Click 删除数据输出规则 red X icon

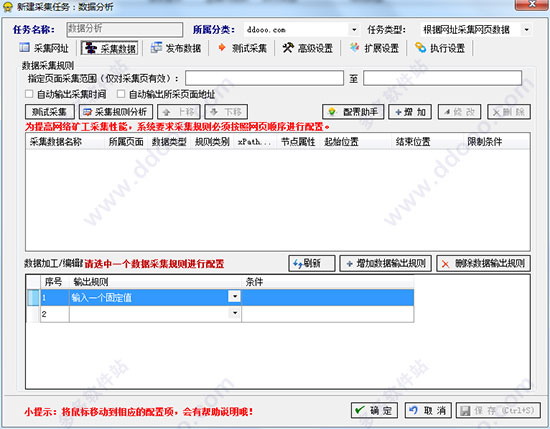(445, 264)
